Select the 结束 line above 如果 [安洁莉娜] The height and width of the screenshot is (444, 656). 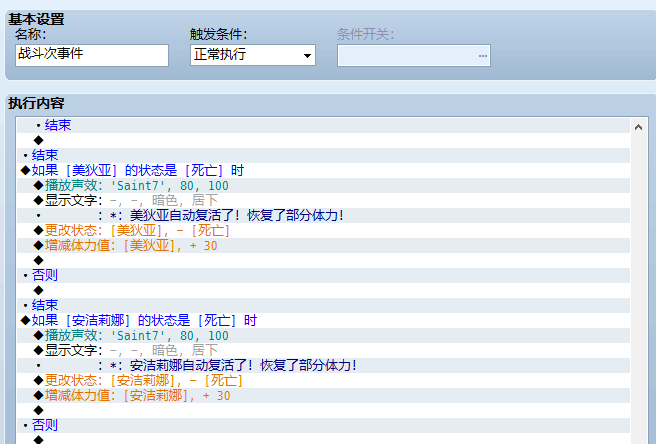pyautogui.click(x=323, y=306)
